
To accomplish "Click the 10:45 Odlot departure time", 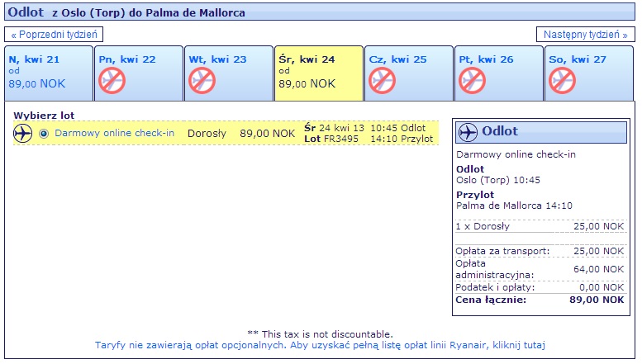I will [398, 128].
